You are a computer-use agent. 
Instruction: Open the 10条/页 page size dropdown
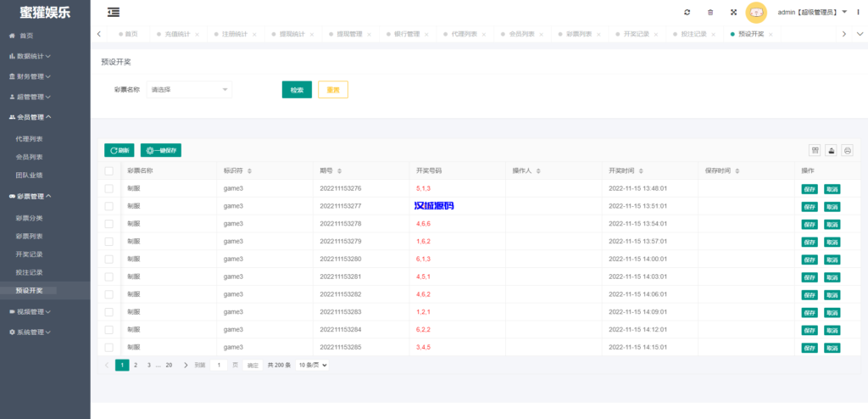pos(312,365)
